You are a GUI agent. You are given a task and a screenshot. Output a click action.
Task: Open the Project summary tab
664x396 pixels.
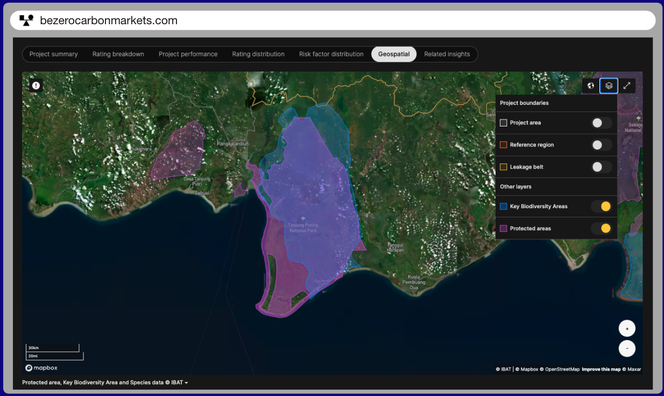[x=53, y=54]
